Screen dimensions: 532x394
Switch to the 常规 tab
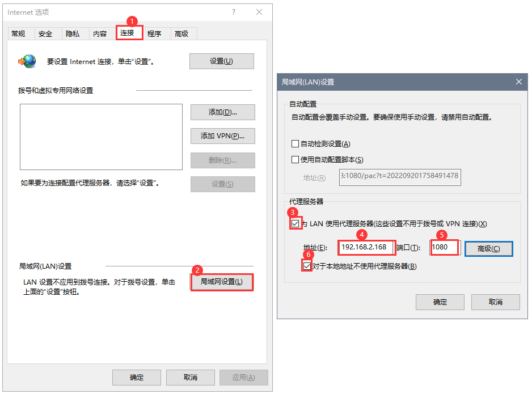18,33
